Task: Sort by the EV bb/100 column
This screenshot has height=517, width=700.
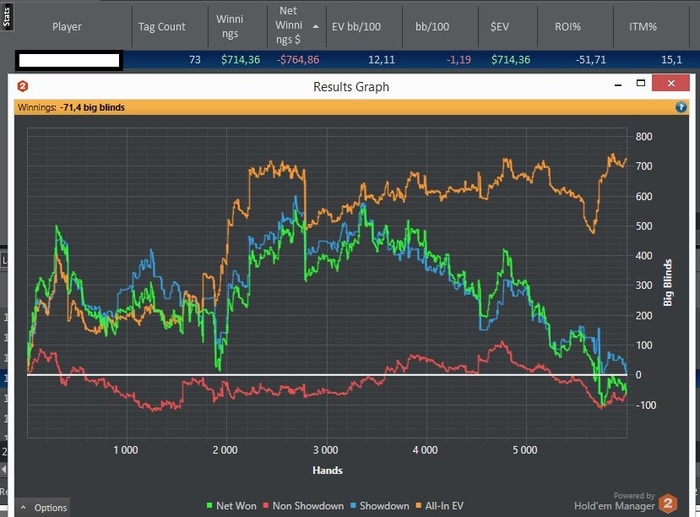Action: pyautogui.click(x=356, y=26)
